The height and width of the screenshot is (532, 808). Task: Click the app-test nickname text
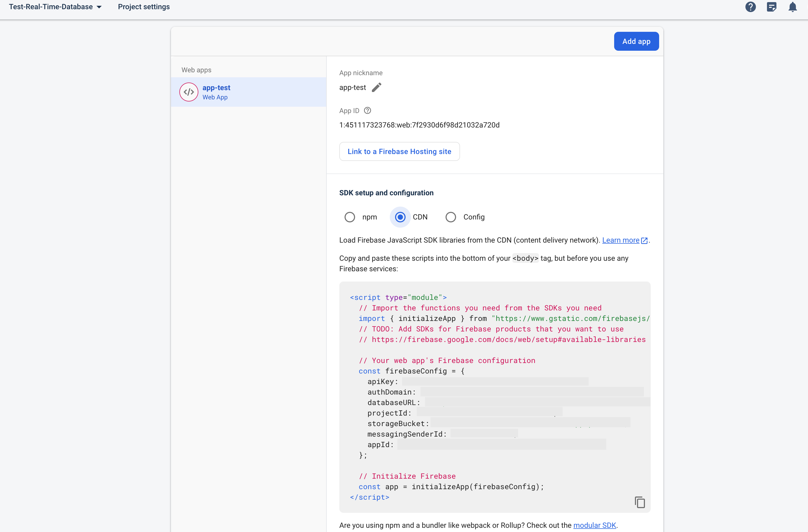pos(352,88)
